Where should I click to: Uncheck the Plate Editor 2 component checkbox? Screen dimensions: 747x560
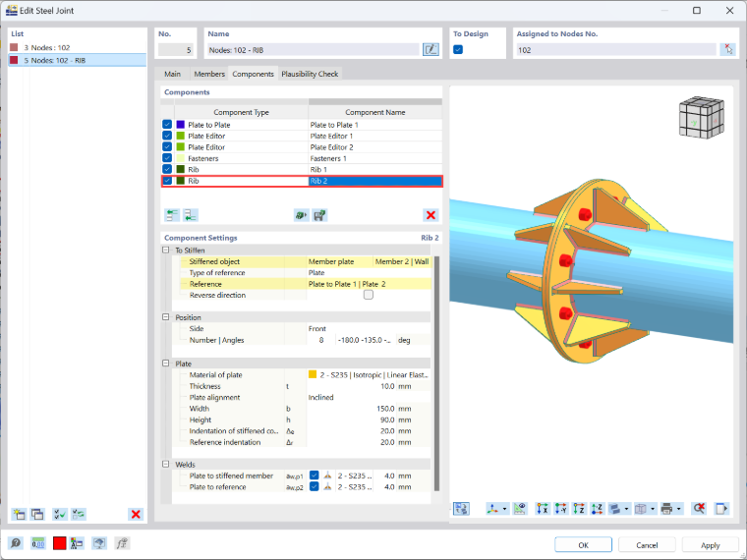(167, 146)
